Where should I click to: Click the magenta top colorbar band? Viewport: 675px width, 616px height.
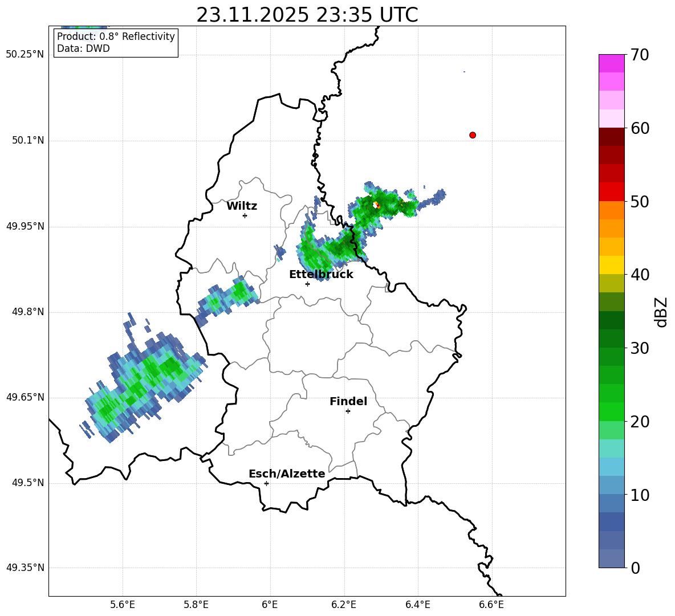(x=611, y=63)
